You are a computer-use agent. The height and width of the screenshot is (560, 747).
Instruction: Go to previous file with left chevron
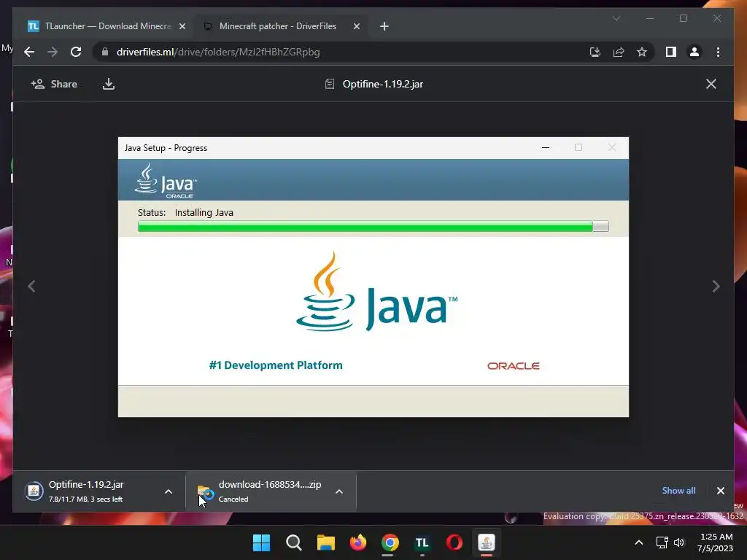click(x=31, y=286)
